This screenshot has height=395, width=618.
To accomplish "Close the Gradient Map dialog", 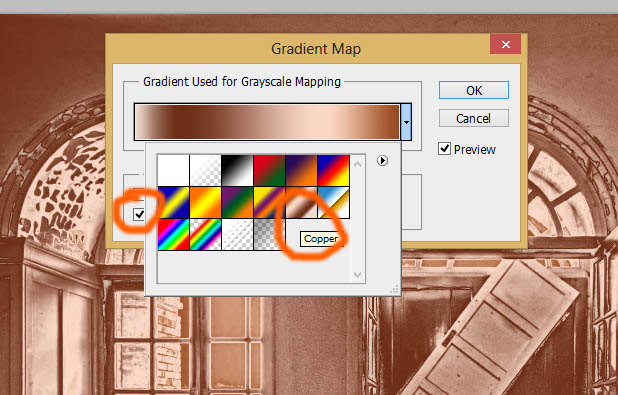I will tap(506, 44).
